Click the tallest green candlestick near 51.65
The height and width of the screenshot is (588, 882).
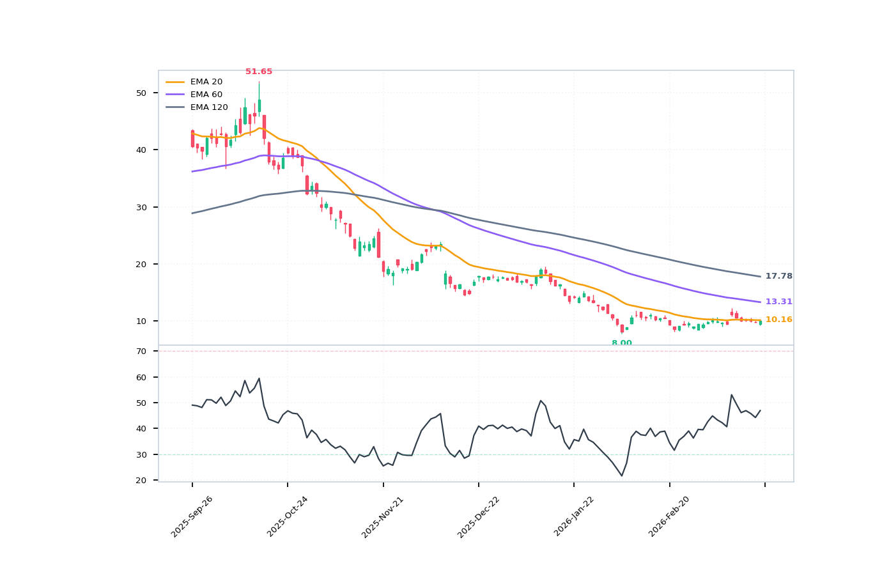pos(259,102)
